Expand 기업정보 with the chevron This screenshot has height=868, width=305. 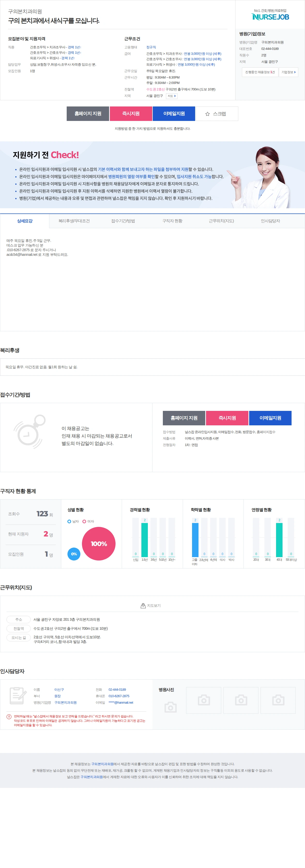288,72
